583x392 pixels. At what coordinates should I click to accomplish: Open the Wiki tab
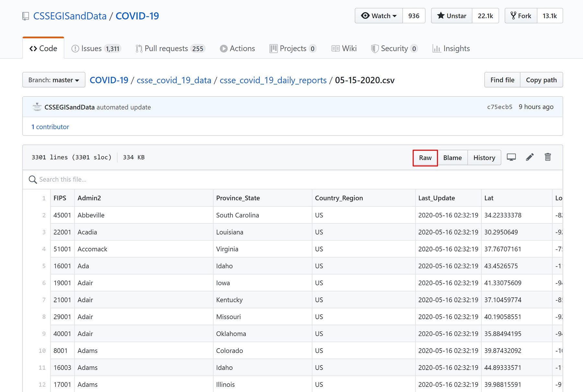344,49
